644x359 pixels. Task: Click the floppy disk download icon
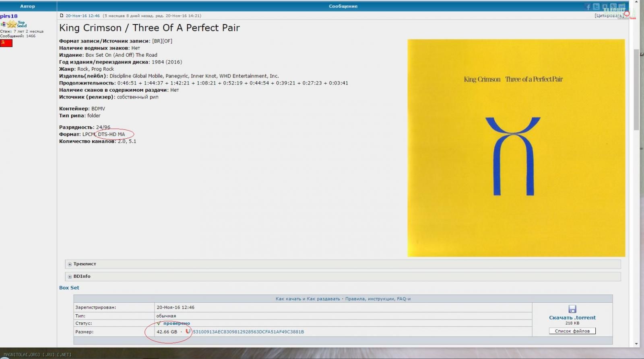(x=572, y=309)
